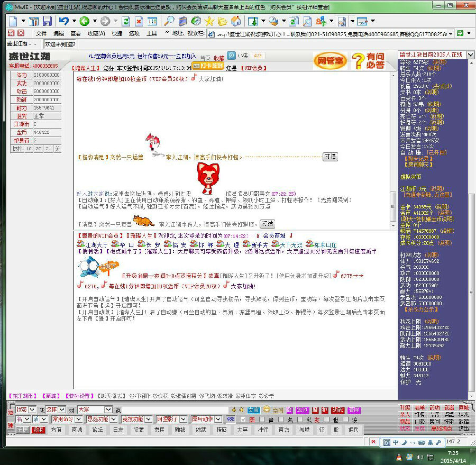Open the 图片动作 dropdown
Viewport: 476px width, 465px height.
coord(206,419)
